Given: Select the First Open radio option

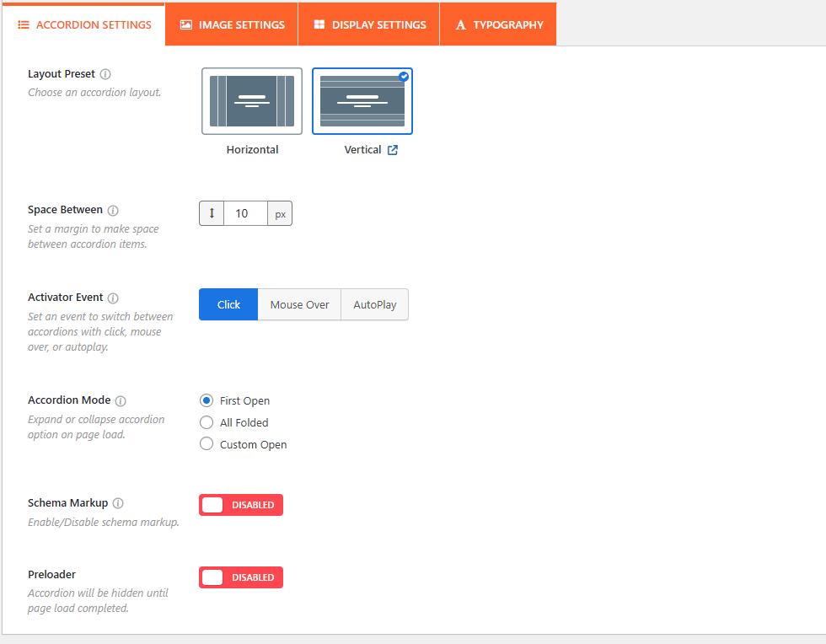Looking at the screenshot, I should coord(206,400).
